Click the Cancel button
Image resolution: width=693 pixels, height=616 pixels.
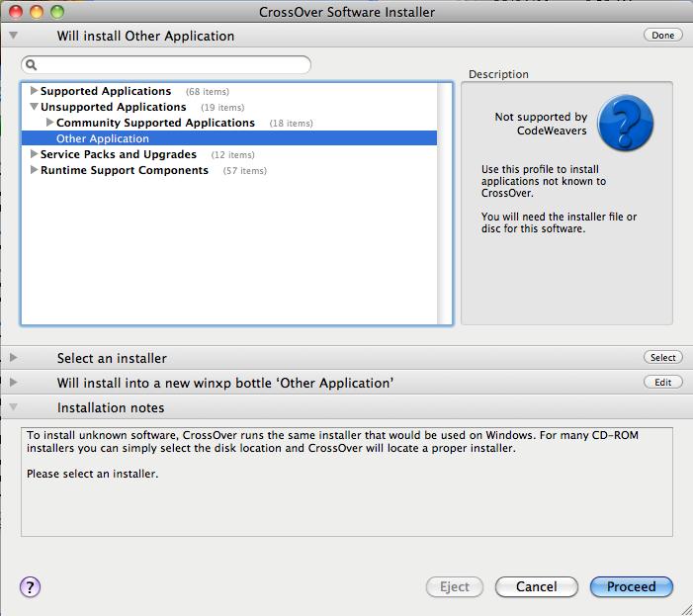click(536, 586)
